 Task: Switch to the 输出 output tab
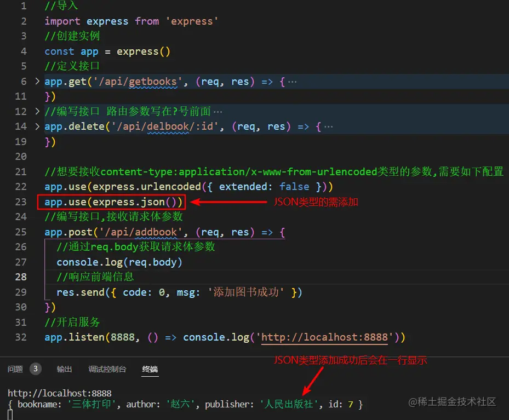64,369
